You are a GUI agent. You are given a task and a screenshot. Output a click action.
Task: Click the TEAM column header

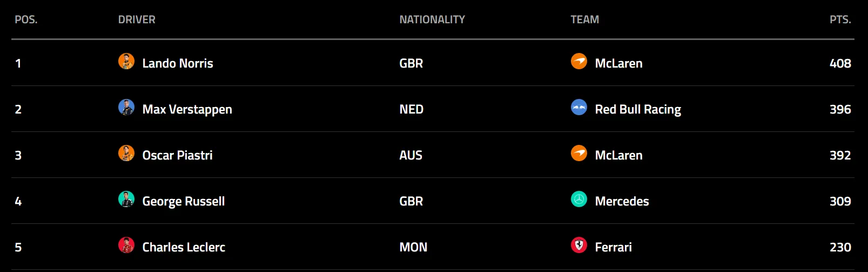(584, 19)
